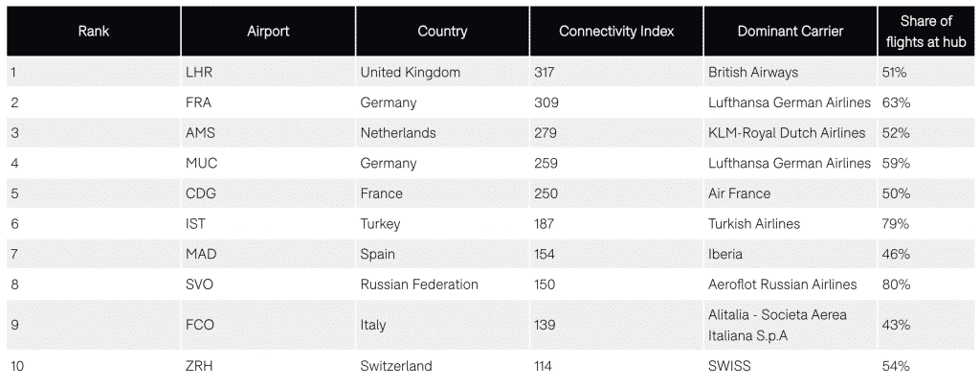
Task: Select Share of flights at hub header
Action: 926,32
